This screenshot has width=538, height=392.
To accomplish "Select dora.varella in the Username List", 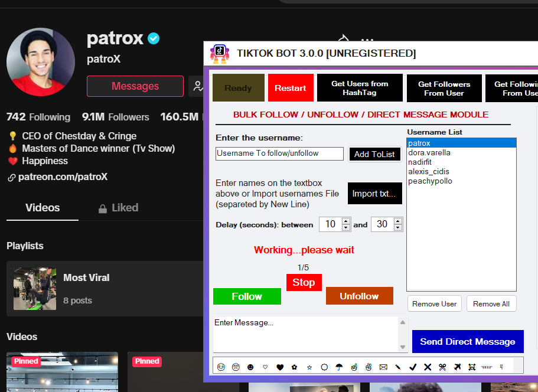I will [x=461, y=153].
